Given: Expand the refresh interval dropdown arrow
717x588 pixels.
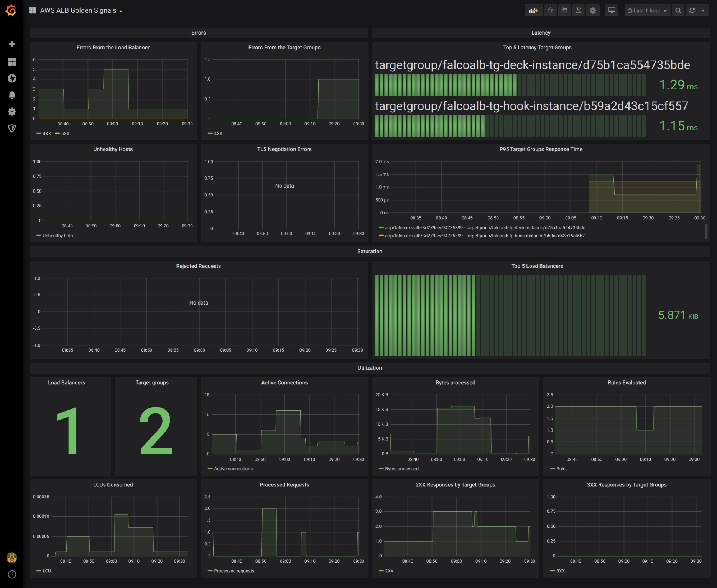Looking at the screenshot, I should point(703,11).
